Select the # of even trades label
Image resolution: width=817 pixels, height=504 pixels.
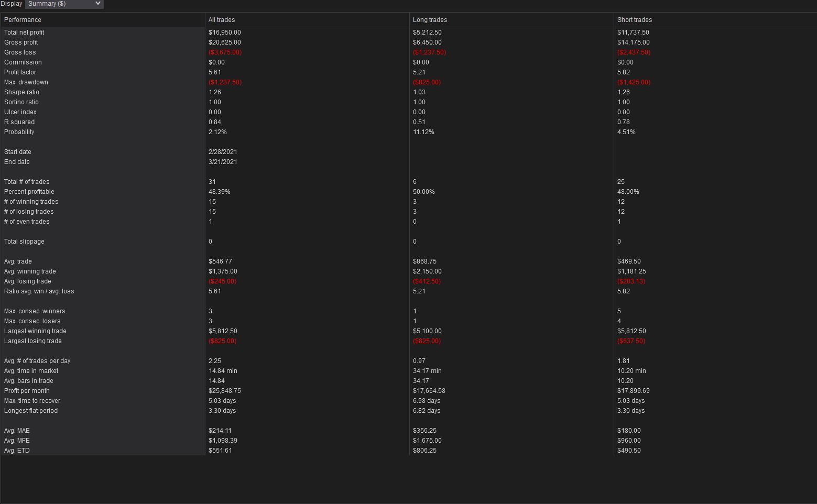(x=27, y=222)
